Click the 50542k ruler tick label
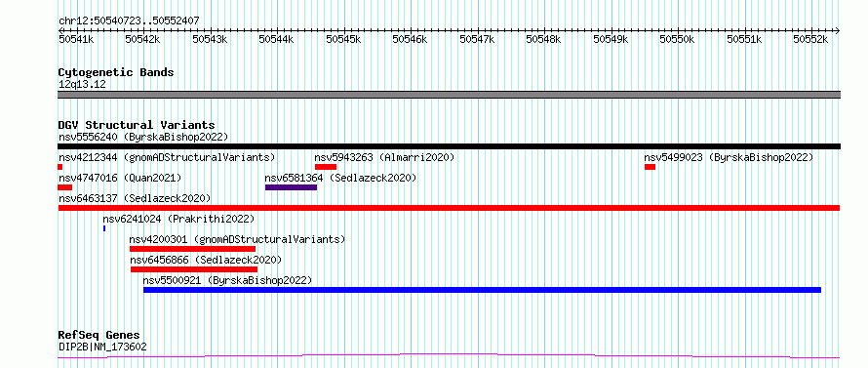 [x=143, y=39]
